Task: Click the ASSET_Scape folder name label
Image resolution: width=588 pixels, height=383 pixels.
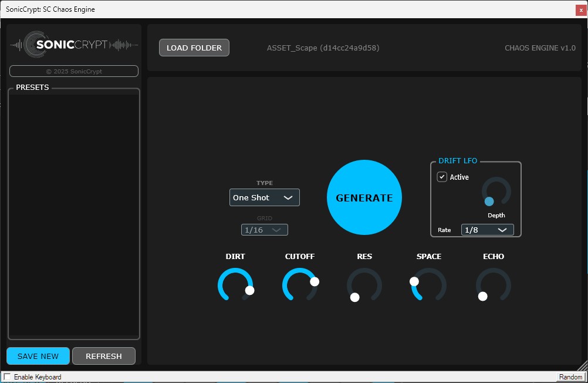Action: pyautogui.click(x=323, y=48)
